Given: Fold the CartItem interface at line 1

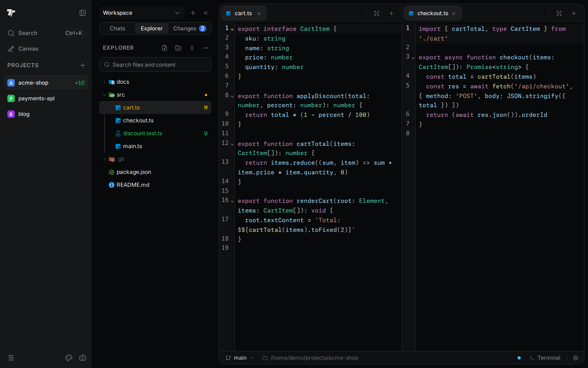Looking at the screenshot, I should [x=232, y=29].
